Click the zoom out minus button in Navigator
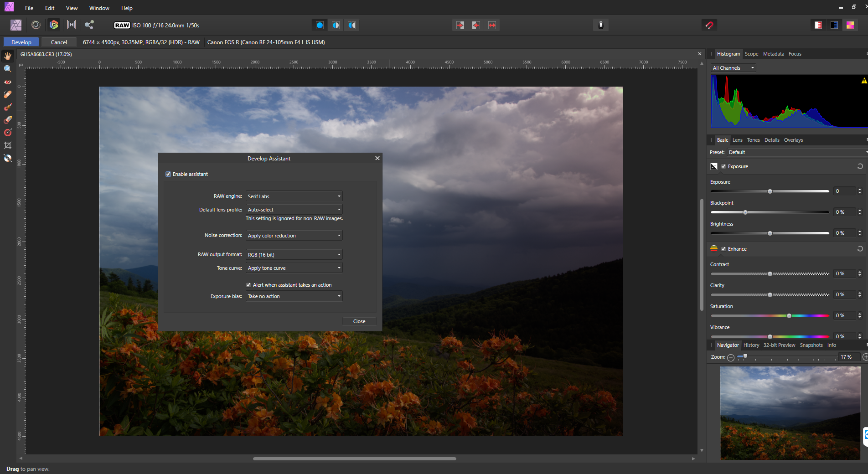868x474 pixels. [x=731, y=357]
